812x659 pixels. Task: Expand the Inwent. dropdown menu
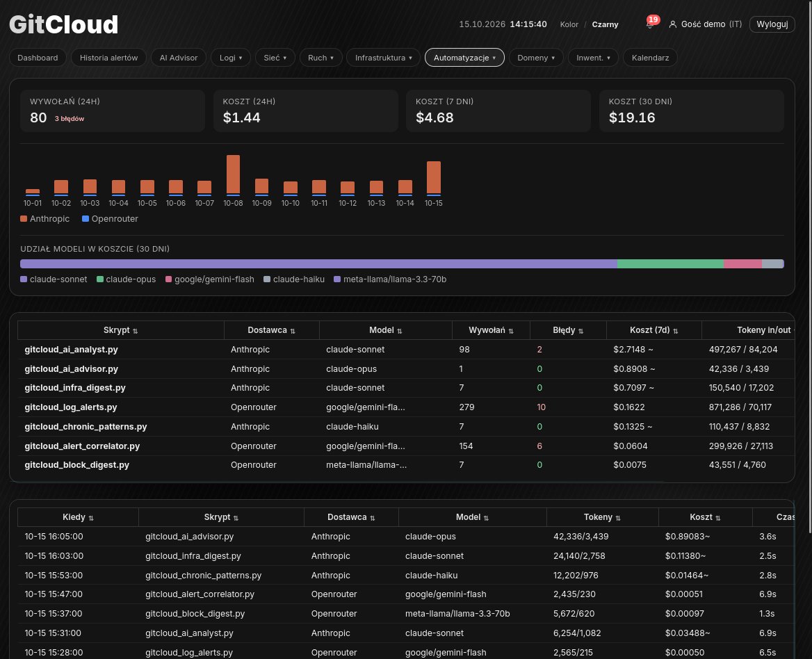593,58
